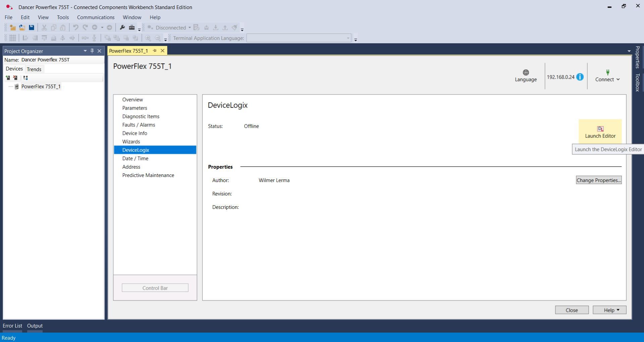Click the Zoom In magnifier icon
Screen dimensions: 644x342
pos(148,38)
